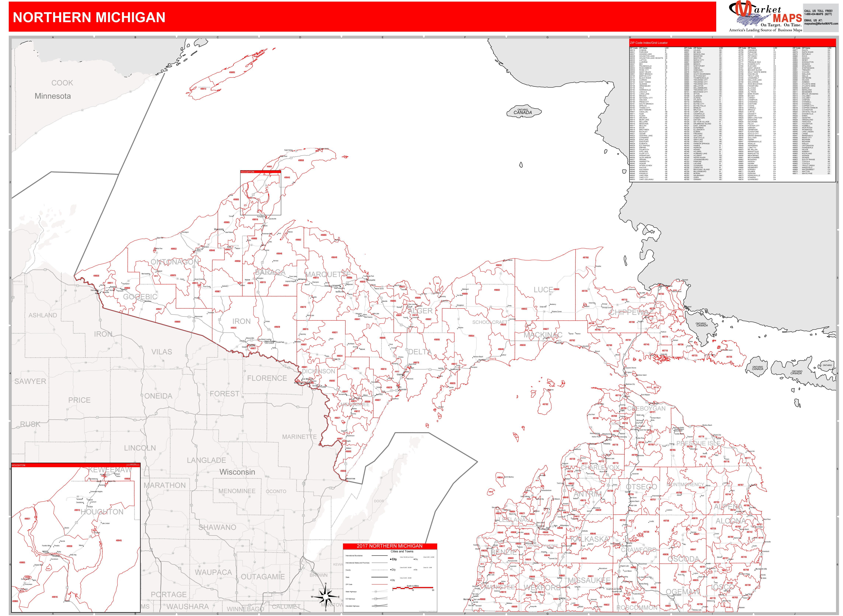
Task: Click the ONEIDA county label
Action: coord(158,396)
